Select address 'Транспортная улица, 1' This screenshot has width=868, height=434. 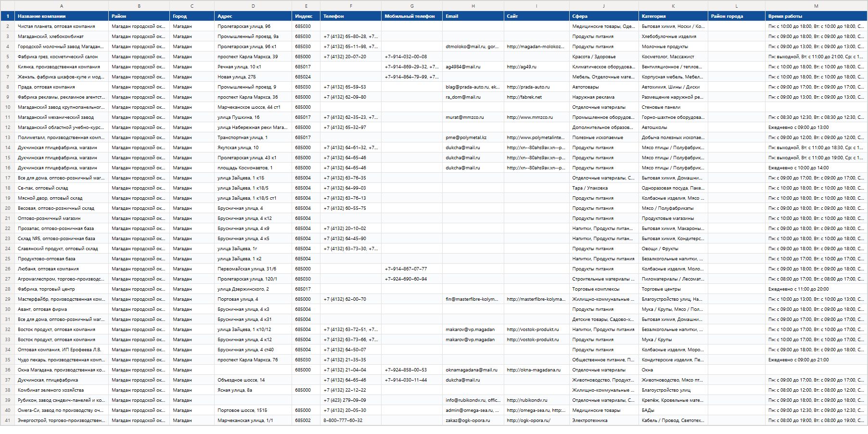click(253, 138)
